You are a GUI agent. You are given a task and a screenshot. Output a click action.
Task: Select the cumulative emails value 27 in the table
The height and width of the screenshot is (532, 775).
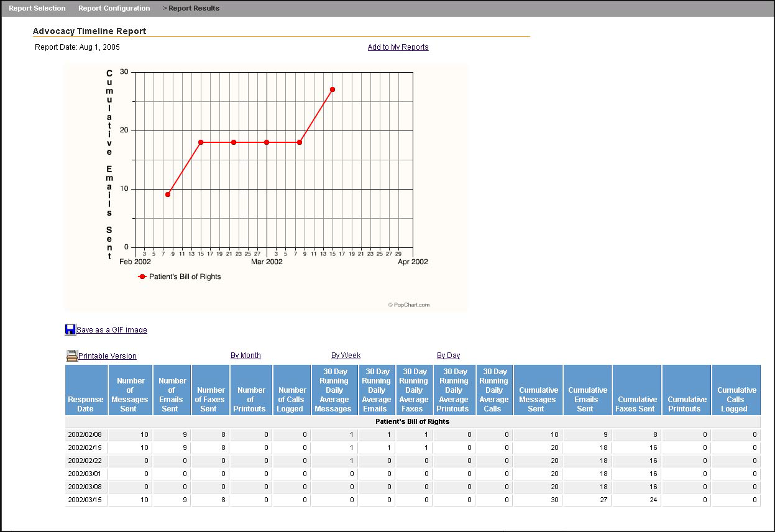pyautogui.click(x=587, y=500)
